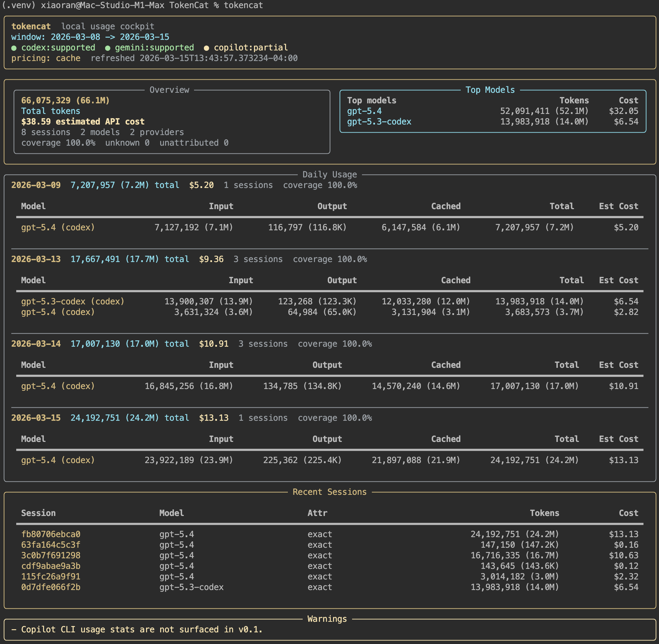Click the 2026-03-15 date heading
This screenshot has width=659, height=644.
36,418
